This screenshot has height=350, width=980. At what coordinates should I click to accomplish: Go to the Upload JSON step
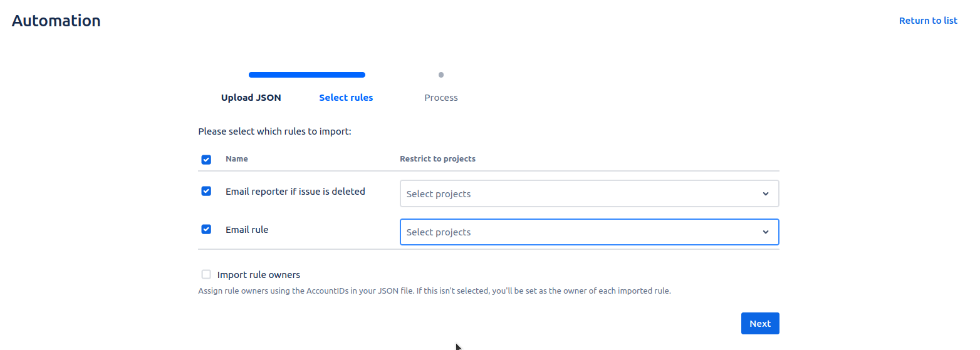(251, 98)
